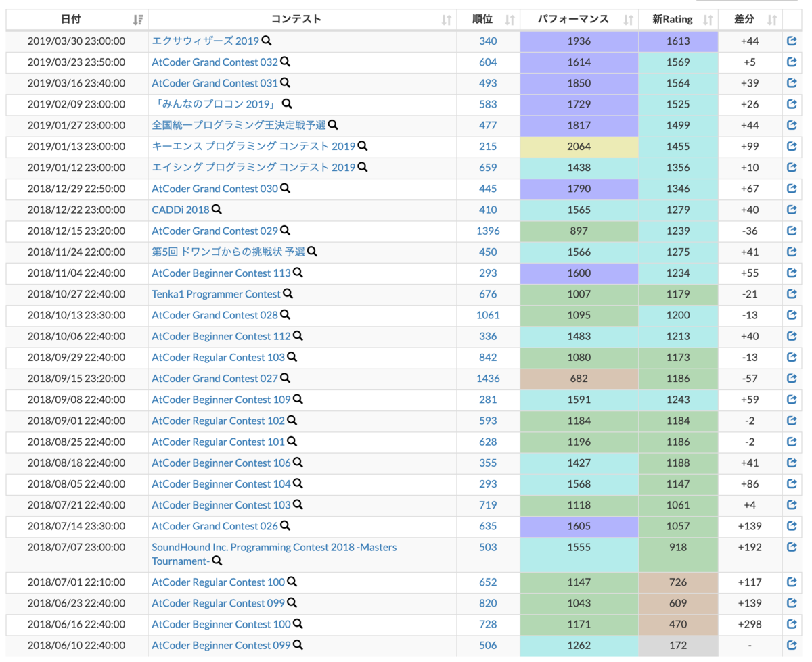The image size is (812, 662).
Task: Share the AtCoder Grand Contest 032 result
Action: 792,62
